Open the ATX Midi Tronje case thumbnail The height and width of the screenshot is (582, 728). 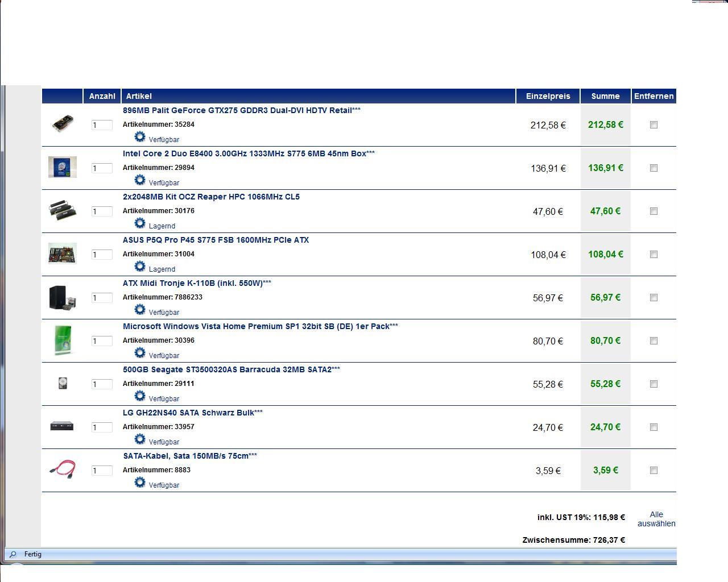click(x=63, y=298)
